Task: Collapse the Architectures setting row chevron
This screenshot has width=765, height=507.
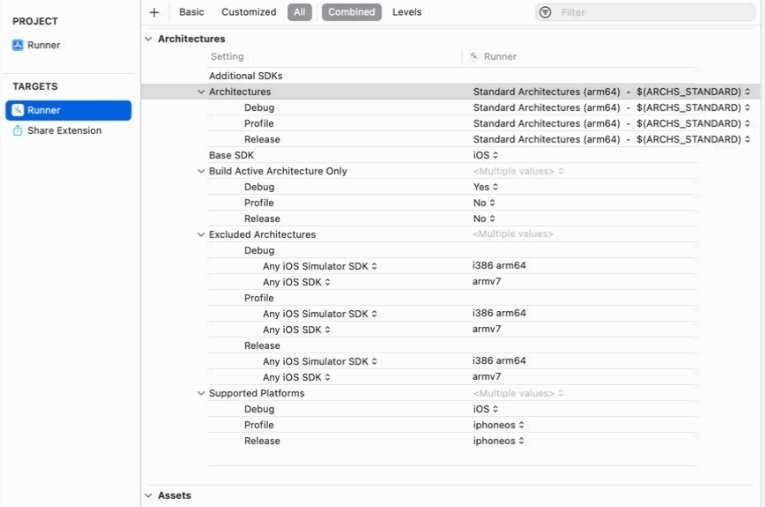Action: [201, 92]
